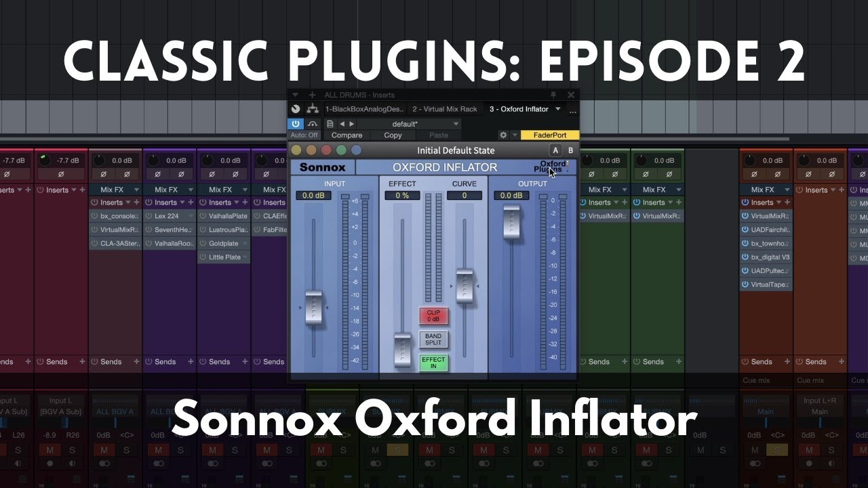Click the CURVE 0 value field

[x=465, y=196]
